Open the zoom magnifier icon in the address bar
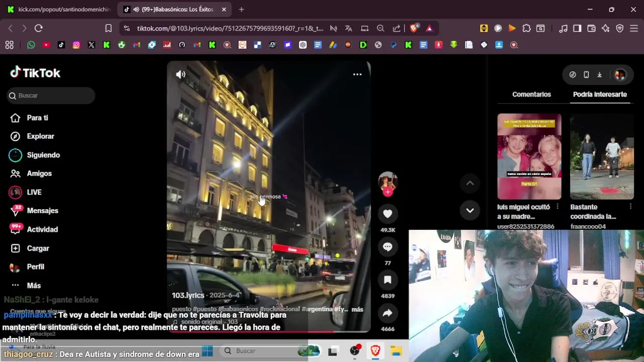This screenshot has width=644, height=362. click(x=381, y=29)
